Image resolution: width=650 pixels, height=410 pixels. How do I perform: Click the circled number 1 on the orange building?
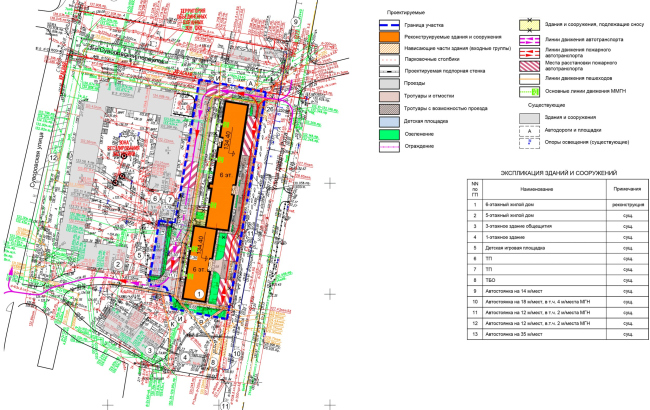tap(199, 294)
